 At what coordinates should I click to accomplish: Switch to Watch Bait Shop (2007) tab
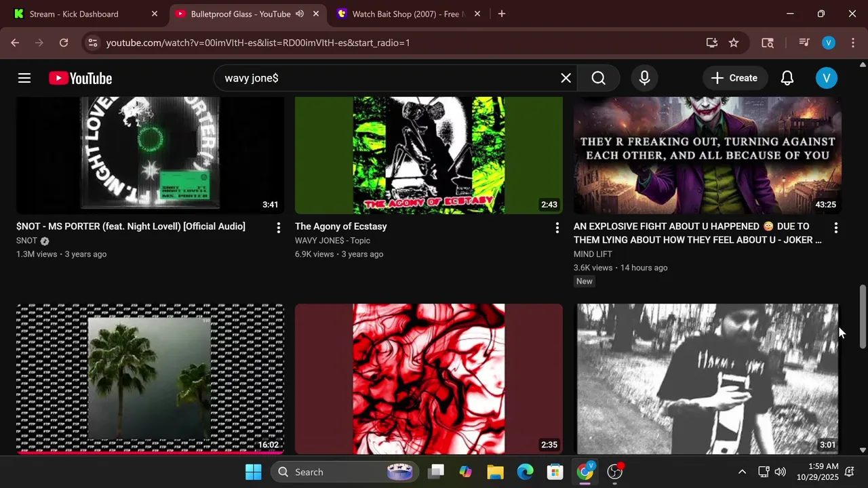(409, 14)
